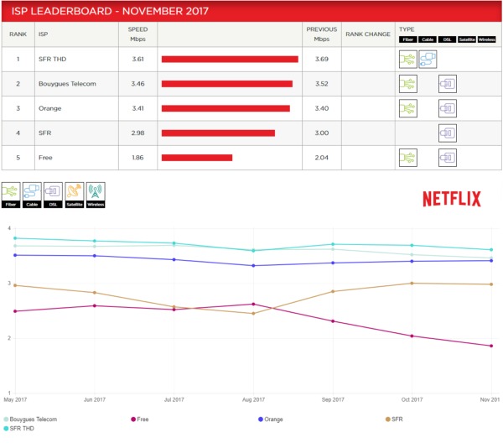Click the Orange ISP name in table
The height and width of the screenshot is (448, 503).
point(49,108)
